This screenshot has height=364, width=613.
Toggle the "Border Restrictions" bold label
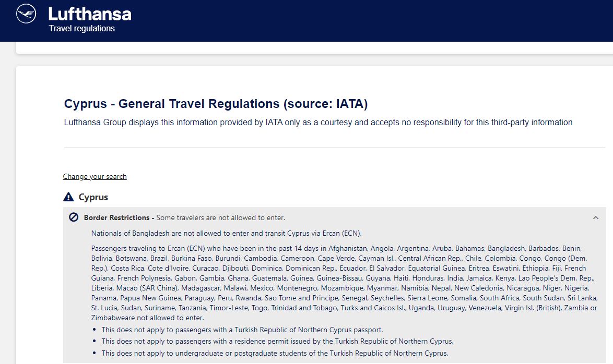(x=116, y=217)
